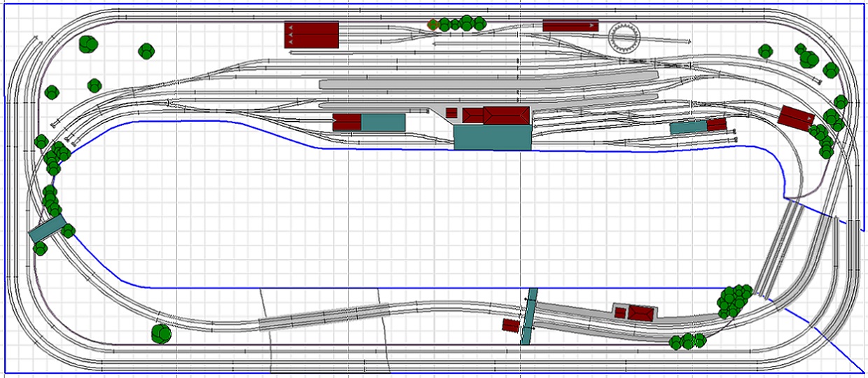This screenshot has height=378, width=868.
Task: Select the lone tree at bottom left
Action: 161,333
